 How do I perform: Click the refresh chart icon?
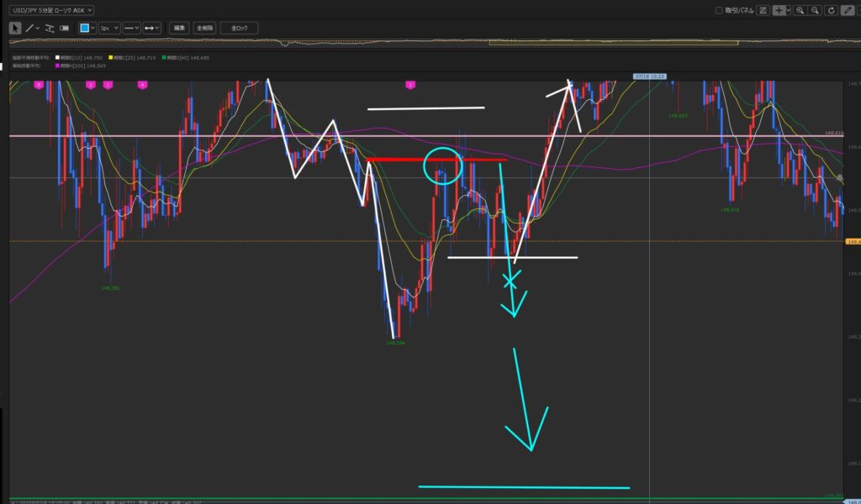coord(832,10)
